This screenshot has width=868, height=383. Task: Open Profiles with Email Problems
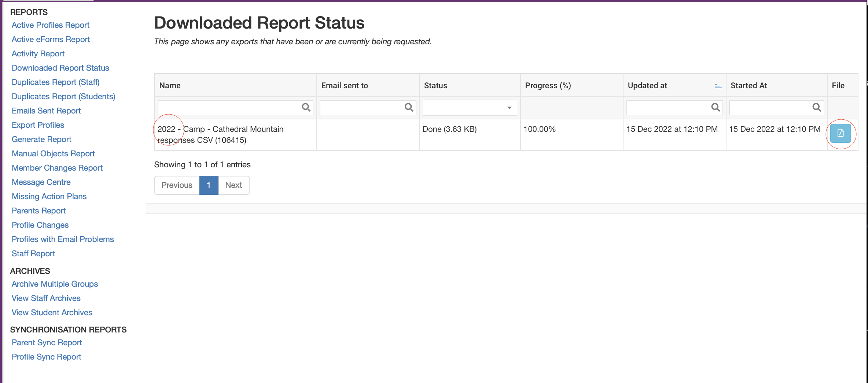[63, 239]
